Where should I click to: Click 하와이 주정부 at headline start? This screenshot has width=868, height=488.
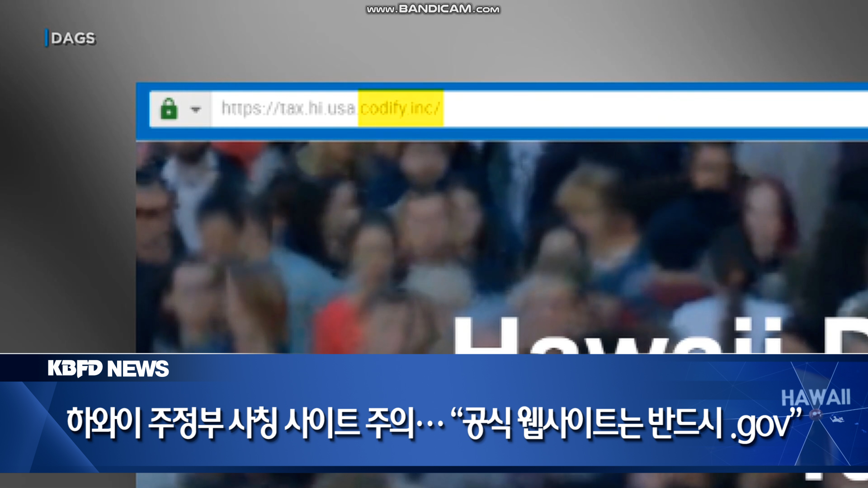point(145,422)
